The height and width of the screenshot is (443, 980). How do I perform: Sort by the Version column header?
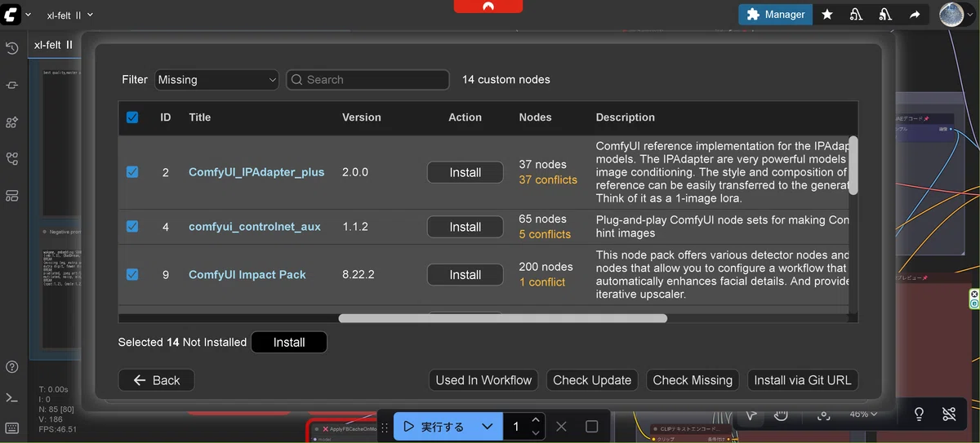[362, 117]
